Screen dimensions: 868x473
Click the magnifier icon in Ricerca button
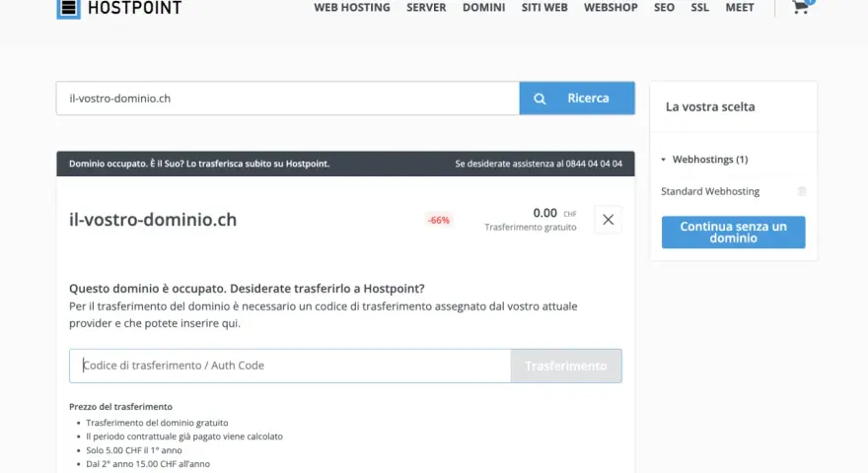tap(540, 99)
